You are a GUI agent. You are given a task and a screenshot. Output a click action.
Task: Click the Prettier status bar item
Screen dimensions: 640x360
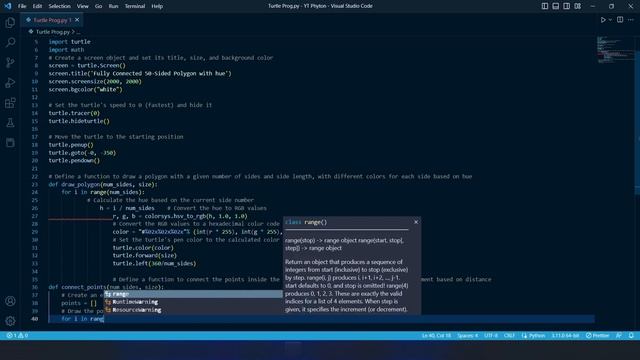[x=598, y=336]
